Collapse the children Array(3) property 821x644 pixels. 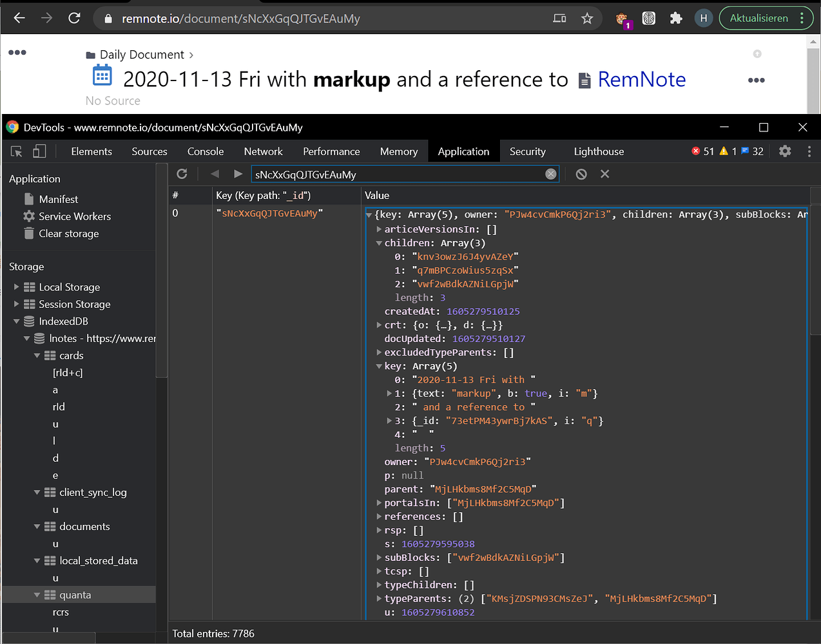(x=379, y=243)
